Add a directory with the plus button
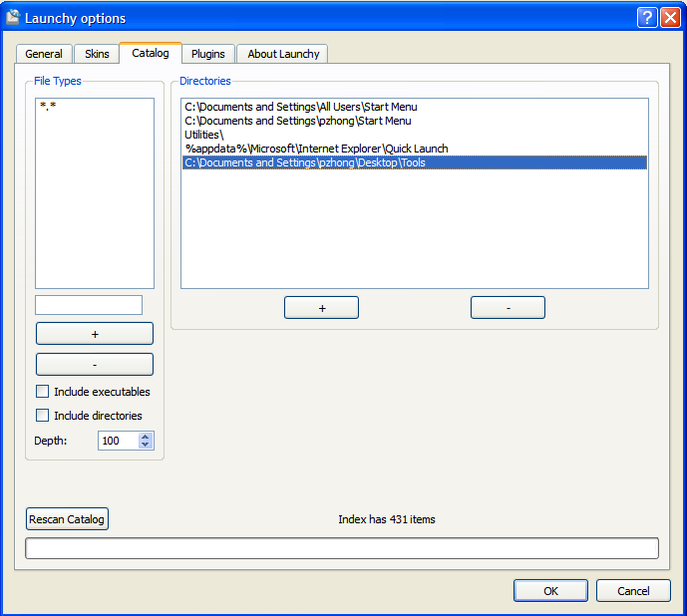This screenshot has width=687, height=616. [322, 308]
